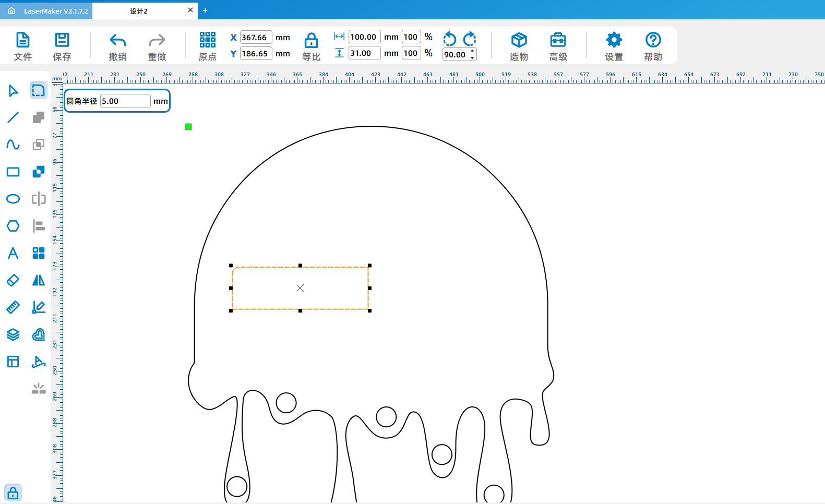Open the 高级 advanced toolbox
The width and height of the screenshot is (825, 504).
point(558,46)
